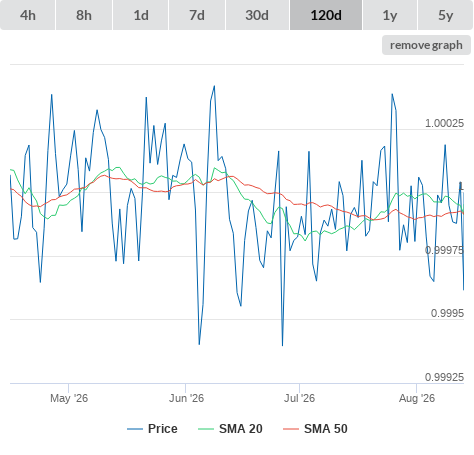
Task: Click the May '26 axis label
Action: pos(69,398)
